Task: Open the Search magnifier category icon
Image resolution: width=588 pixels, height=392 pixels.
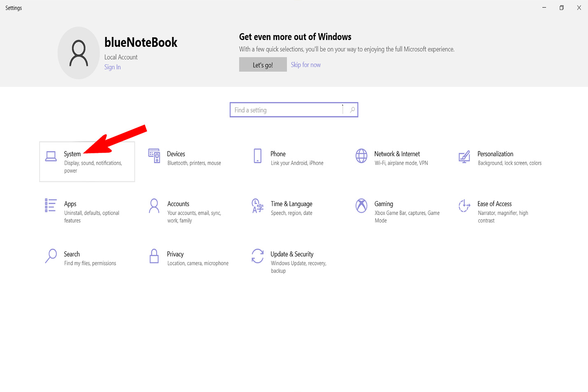Action: click(x=51, y=256)
